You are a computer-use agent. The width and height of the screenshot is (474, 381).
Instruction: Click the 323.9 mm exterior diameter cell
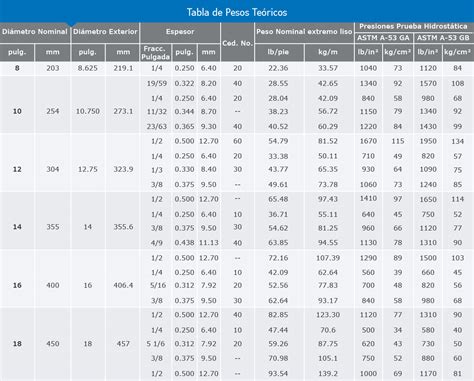[x=123, y=169]
